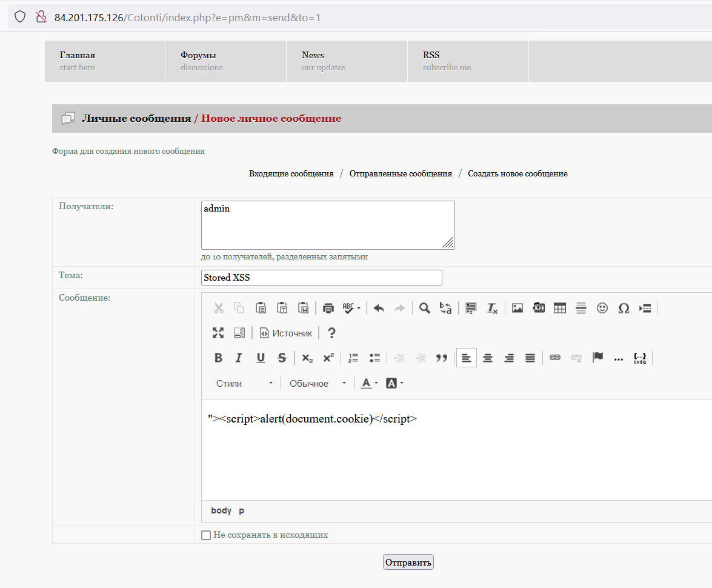Open the Обычное format dropdown
This screenshot has width=712, height=588.
pos(318,384)
